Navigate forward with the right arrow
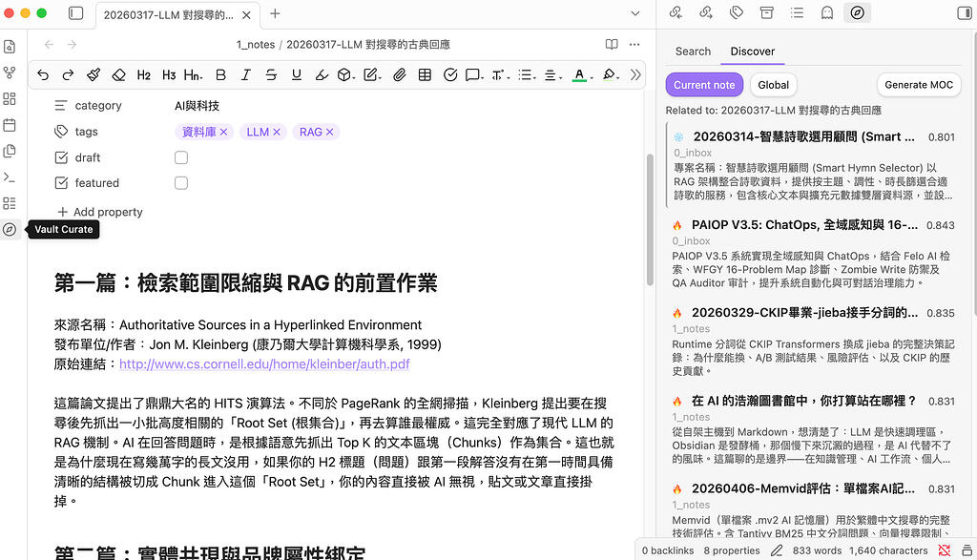This screenshot has height=560, width=977. pyautogui.click(x=73, y=44)
